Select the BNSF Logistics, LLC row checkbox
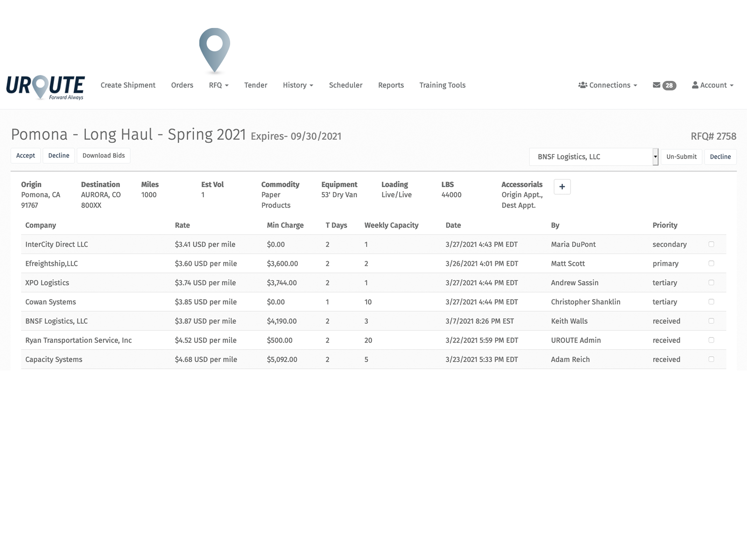Viewport: 747px width, 560px height. 711,321
